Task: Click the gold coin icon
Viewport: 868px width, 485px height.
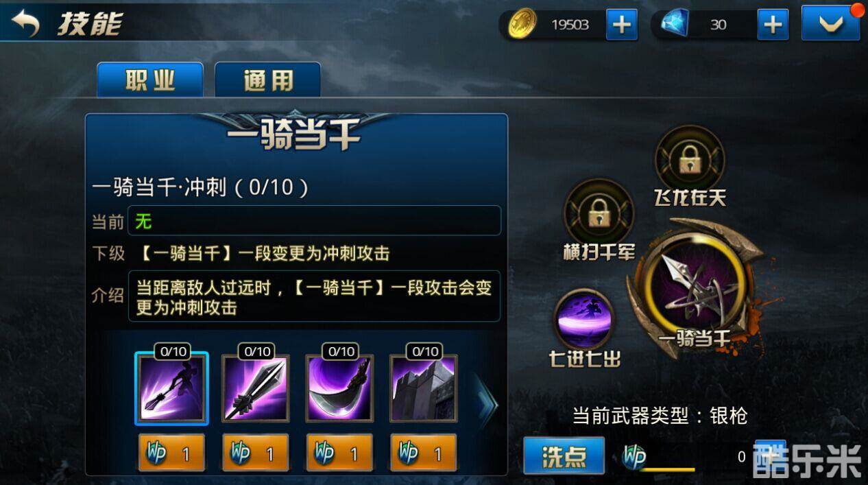Action: coord(522,24)
